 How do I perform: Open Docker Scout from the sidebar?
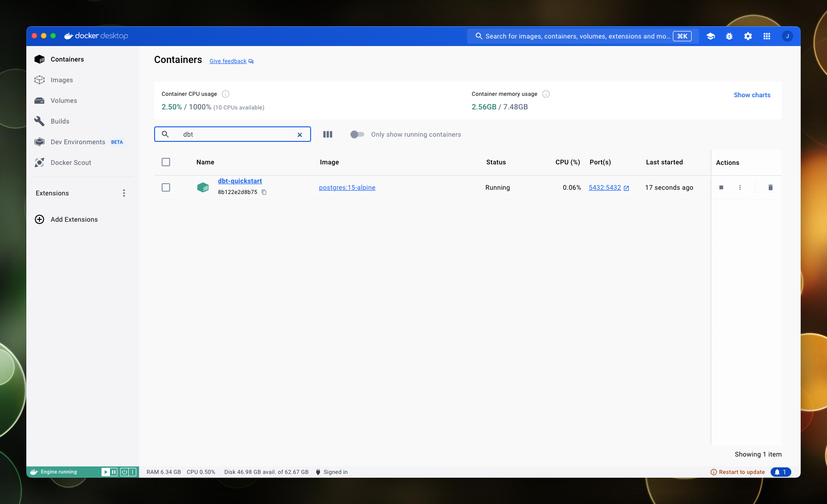(70, 163)
